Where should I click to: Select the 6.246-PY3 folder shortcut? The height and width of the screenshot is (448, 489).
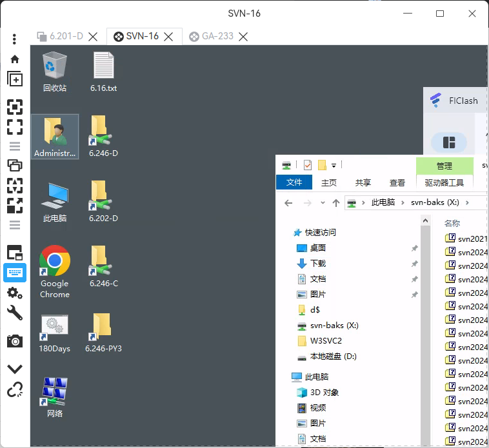pos(103,333)
